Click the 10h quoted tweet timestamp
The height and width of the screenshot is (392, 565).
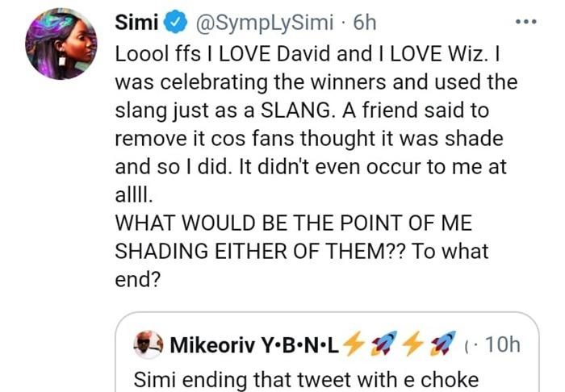[x=499, y=345]
